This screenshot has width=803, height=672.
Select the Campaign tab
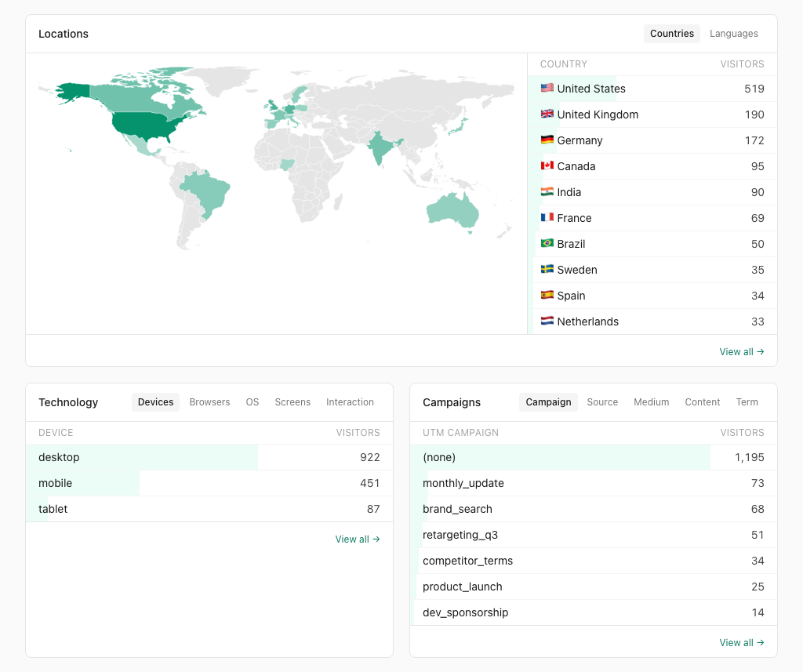pyautogui.click(x=548, y=402)
